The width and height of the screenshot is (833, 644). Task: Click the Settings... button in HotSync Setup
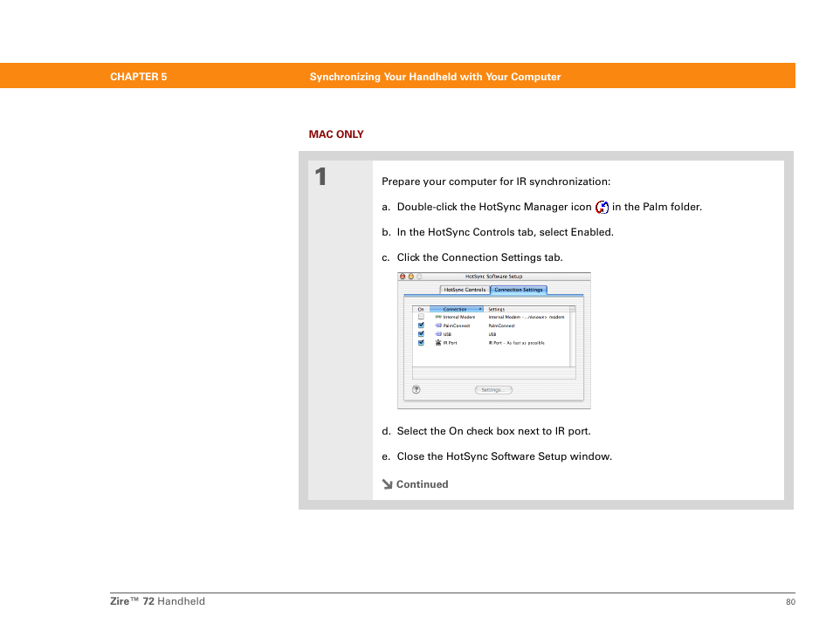pos(493,390)
